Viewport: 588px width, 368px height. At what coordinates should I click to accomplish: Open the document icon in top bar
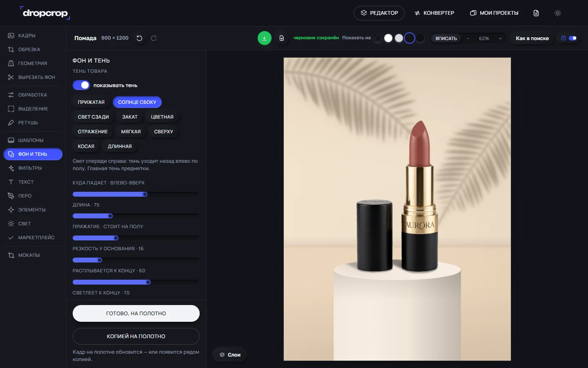click(536, 13)
